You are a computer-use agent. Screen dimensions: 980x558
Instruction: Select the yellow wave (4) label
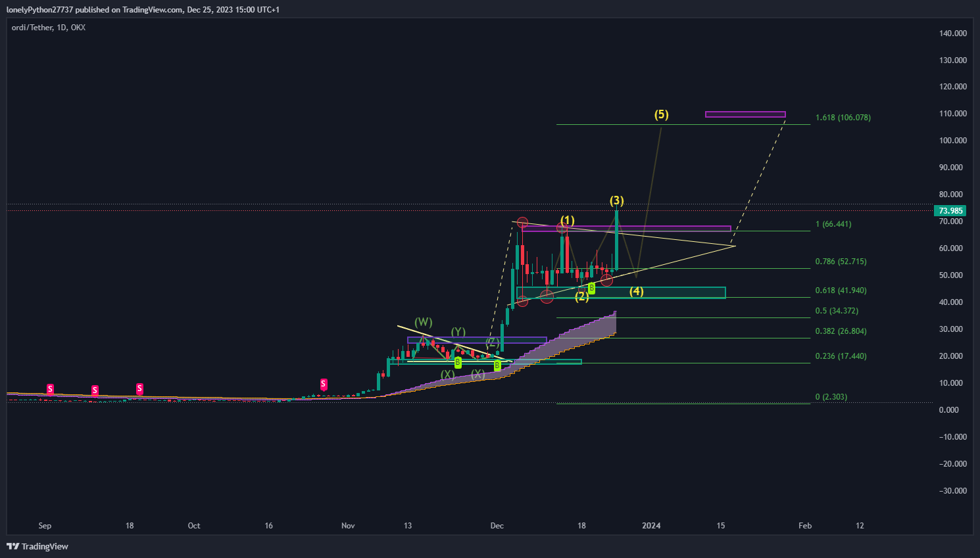(636, 291)
